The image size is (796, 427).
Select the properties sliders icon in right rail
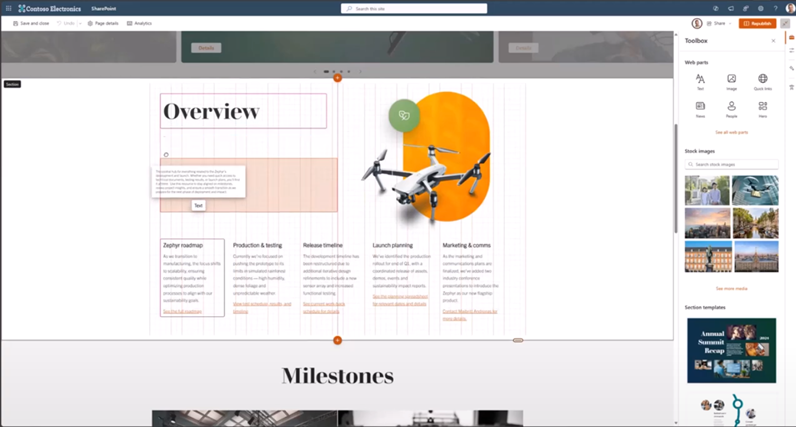tap(791, 50)
